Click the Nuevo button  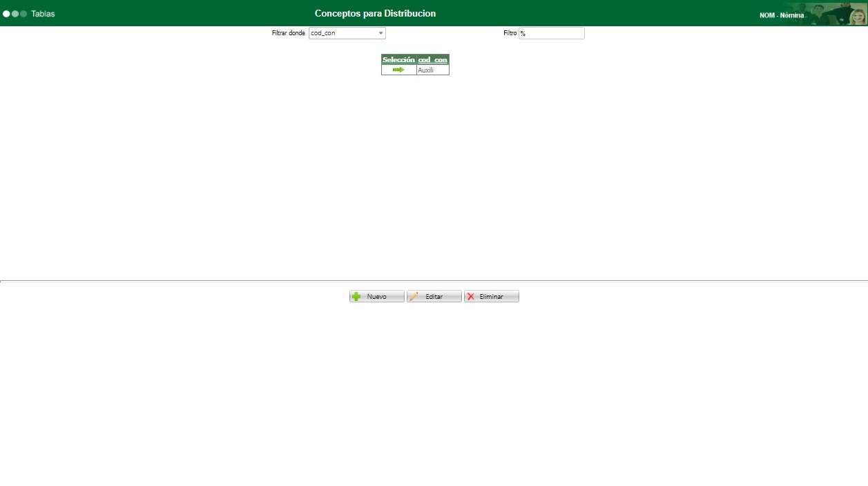coord(376,296)
